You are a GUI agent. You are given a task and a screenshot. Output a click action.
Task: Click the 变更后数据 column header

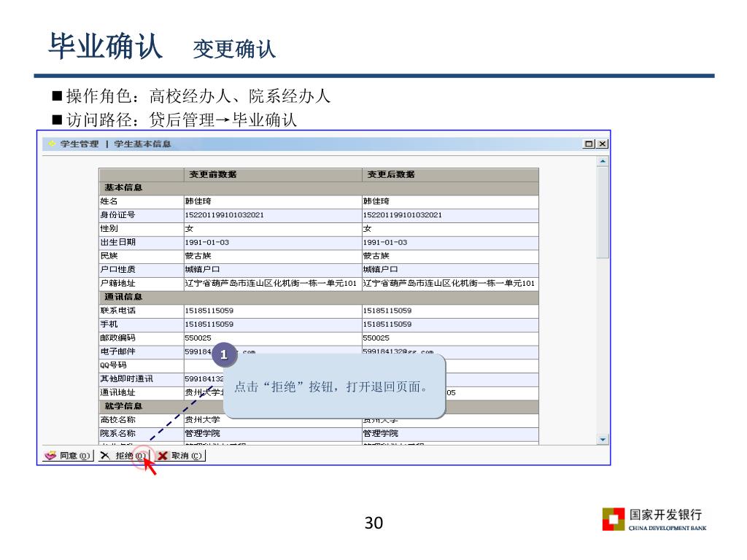(x=391, y=174)
